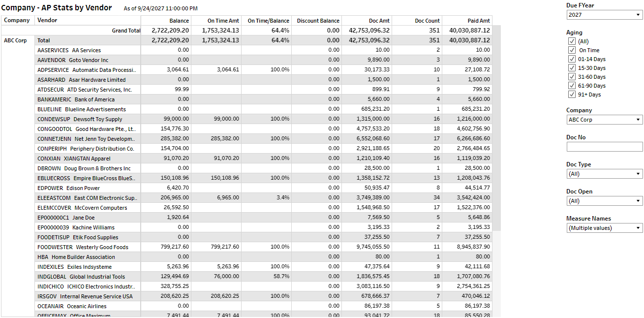Open the Due FYear dropdown
Image resolution: width=644 pixels, height=318 pixels.
tap(604, 15)
